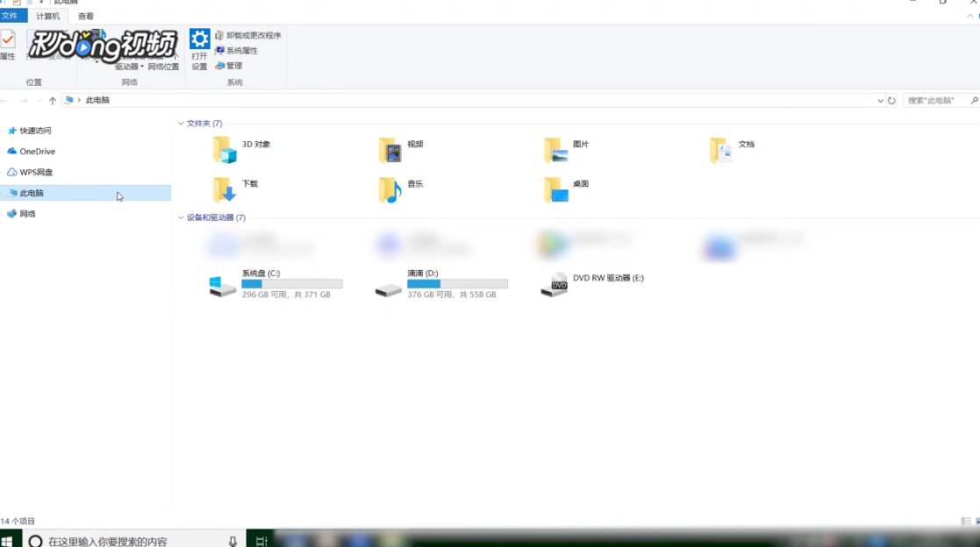Navigate up with the up-arrow button
This screenshot has width=980, height=547.
(x=53, y=100)
